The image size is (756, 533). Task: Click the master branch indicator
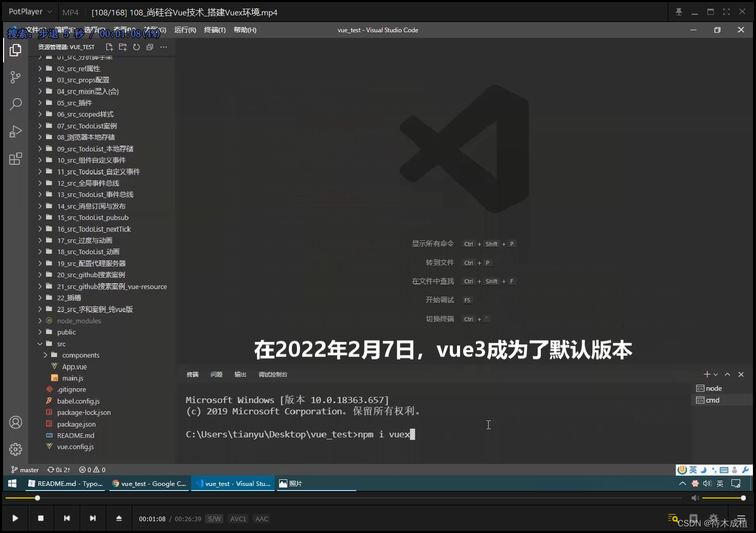25,470
